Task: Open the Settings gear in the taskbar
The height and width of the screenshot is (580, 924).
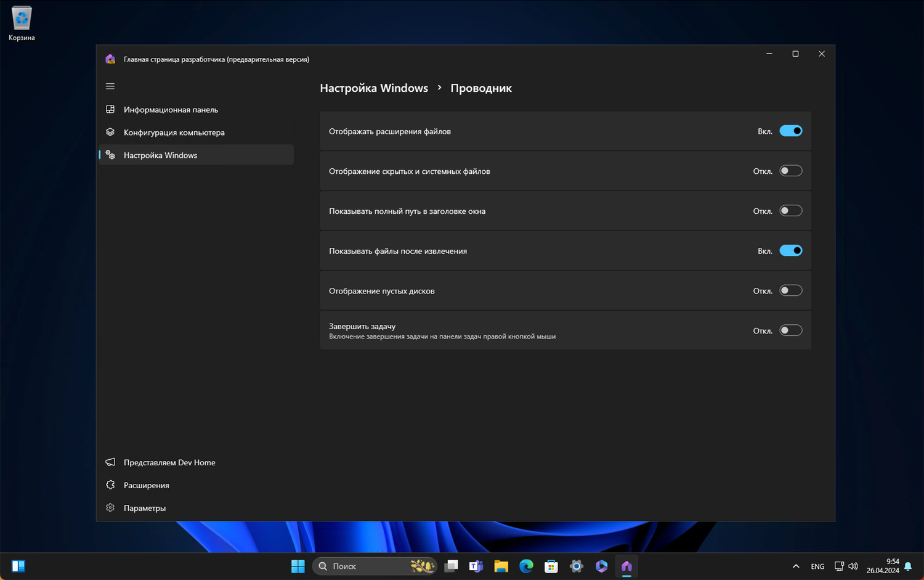Action: point(577,566)
